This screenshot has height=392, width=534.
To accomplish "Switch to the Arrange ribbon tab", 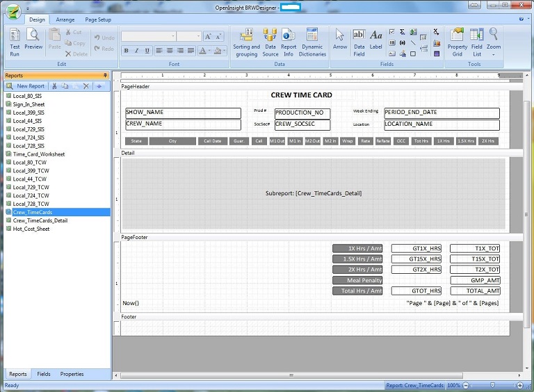I will tap(65, 19).
